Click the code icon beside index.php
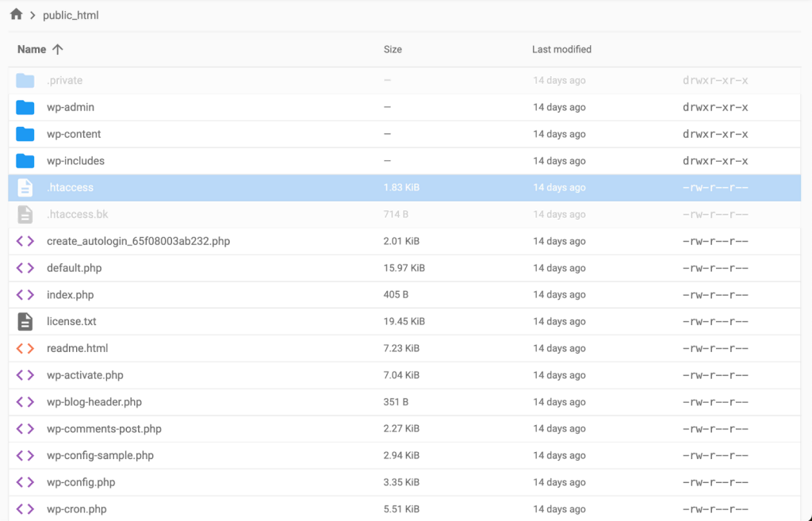Viewport: 812px width, 521px height. (25, 294)
